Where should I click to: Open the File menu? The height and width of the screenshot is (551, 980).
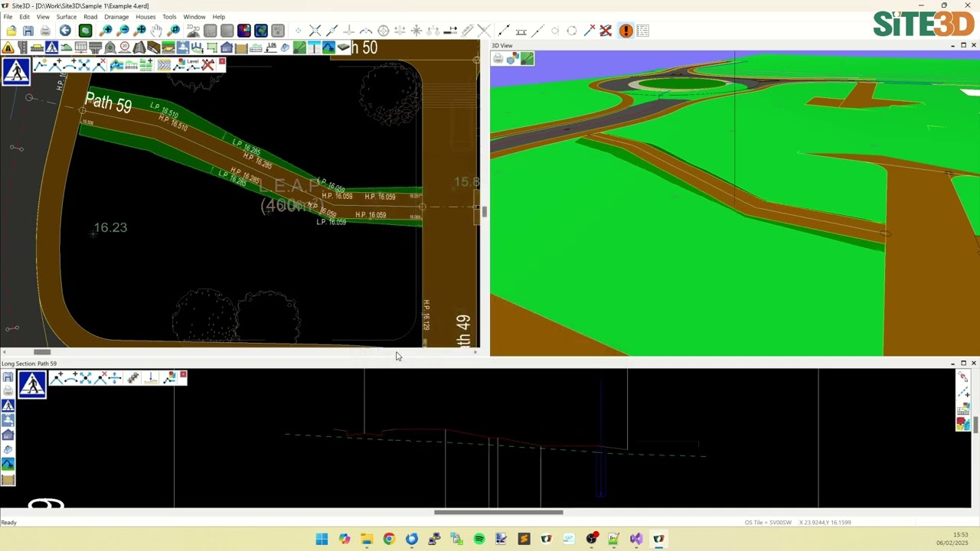8,17
